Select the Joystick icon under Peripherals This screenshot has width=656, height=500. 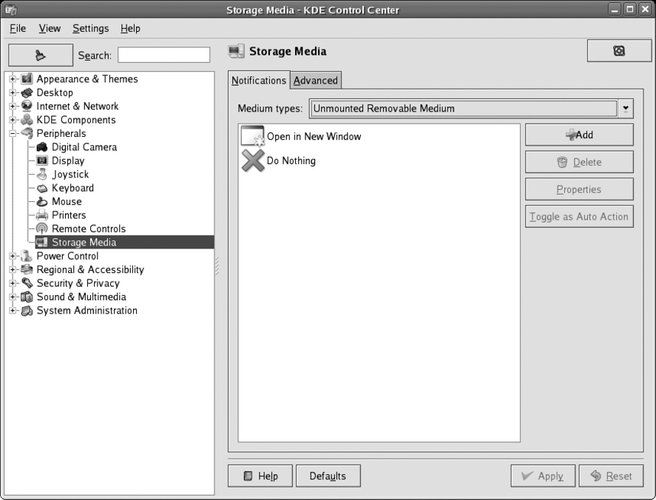point(43,174)
